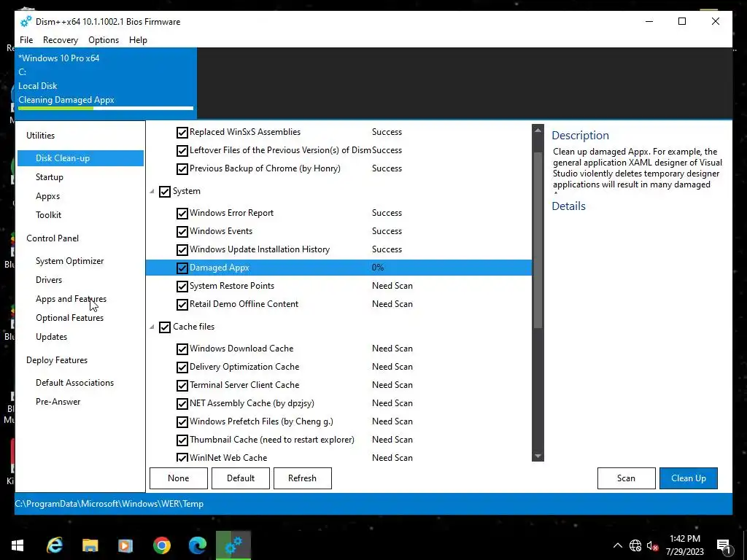Open the Windows Start menu
747x560 pixels.
point(18,545)
